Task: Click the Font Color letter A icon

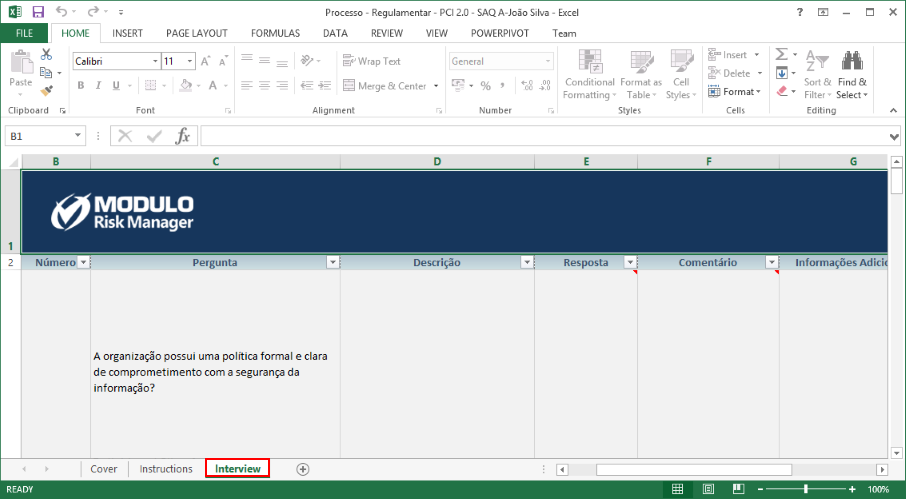Action: point(213,85)
